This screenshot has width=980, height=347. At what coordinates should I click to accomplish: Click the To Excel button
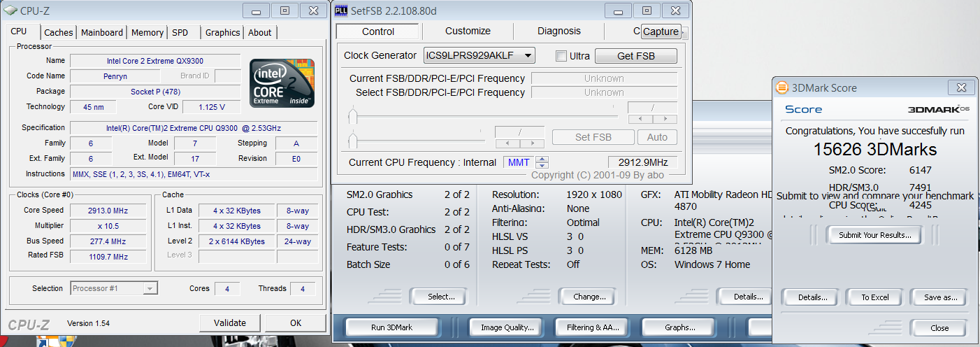click(874, 297)
